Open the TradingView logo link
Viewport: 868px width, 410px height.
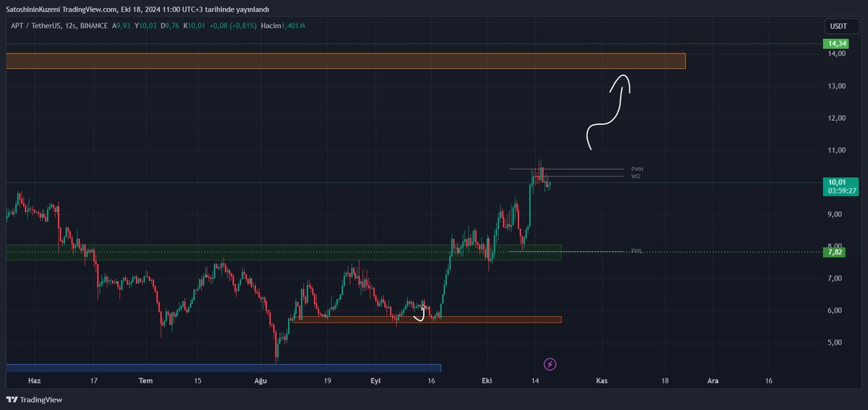click(x=35, y=400)
